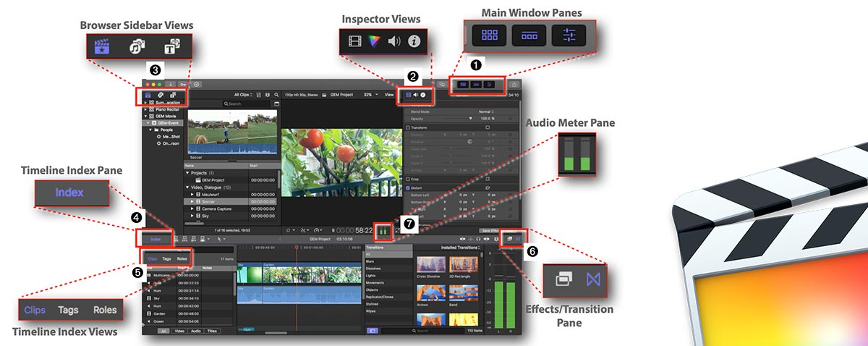Show the Info inspector
The height and width of the screenshot is (346, 868).
pos(423,95)
